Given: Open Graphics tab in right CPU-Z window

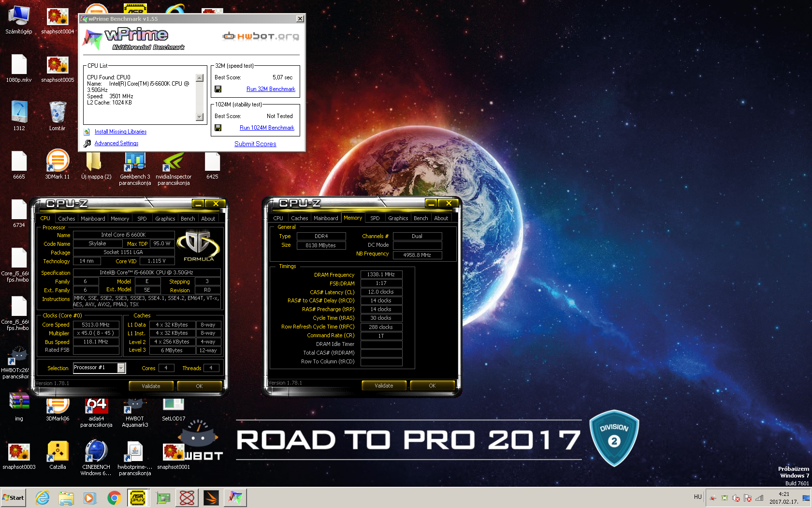Looking at the screenshot, I should click(x=398, y=218).
